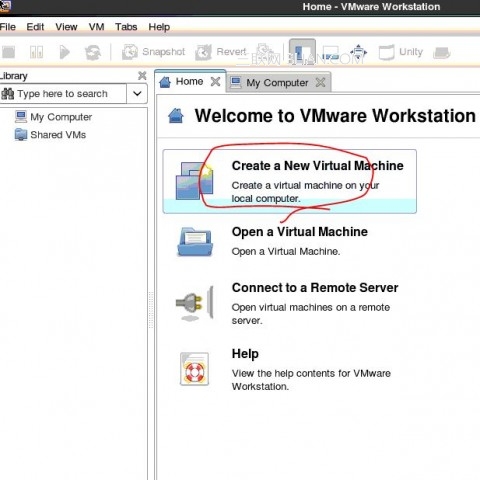Viewport: 480px width, 480px height.
Task: Click the Unity toolbar button
Action: [x=401, y=52]
